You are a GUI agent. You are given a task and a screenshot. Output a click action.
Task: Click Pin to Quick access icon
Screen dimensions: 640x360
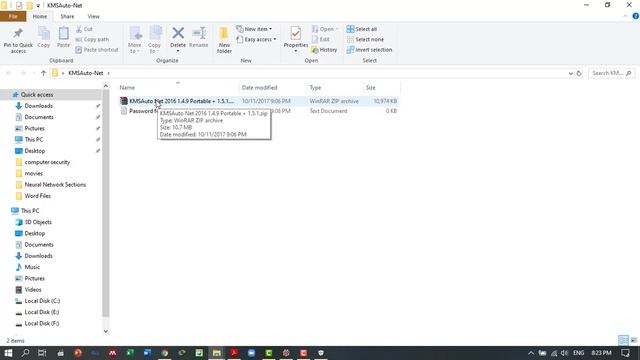[18, 33]
